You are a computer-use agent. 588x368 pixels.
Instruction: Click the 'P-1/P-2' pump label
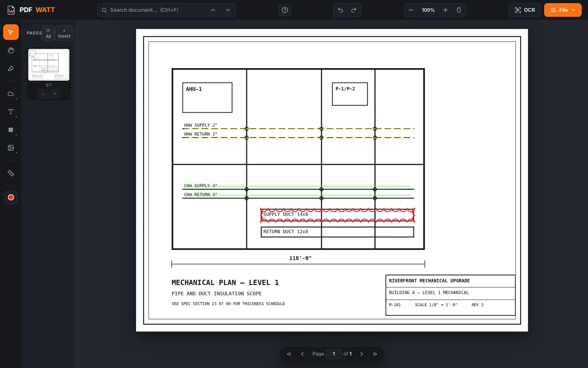coord(345,89)
